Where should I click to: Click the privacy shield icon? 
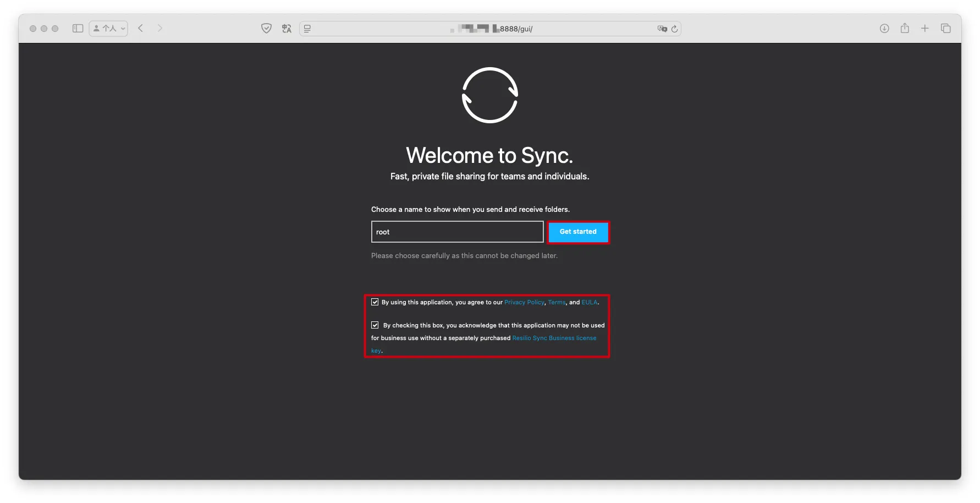pos(266,29)
